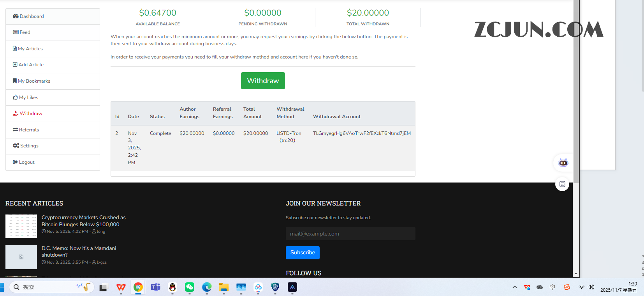The image size is (644, 296).
Task: Click the volume speaker tray icon
Action: coord(591,287)
